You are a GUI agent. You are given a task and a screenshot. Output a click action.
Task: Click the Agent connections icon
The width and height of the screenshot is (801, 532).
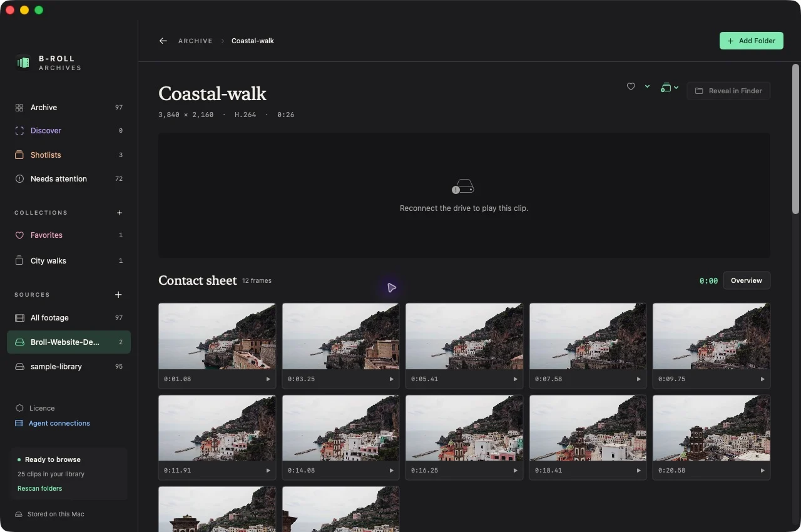pos(19,423)
